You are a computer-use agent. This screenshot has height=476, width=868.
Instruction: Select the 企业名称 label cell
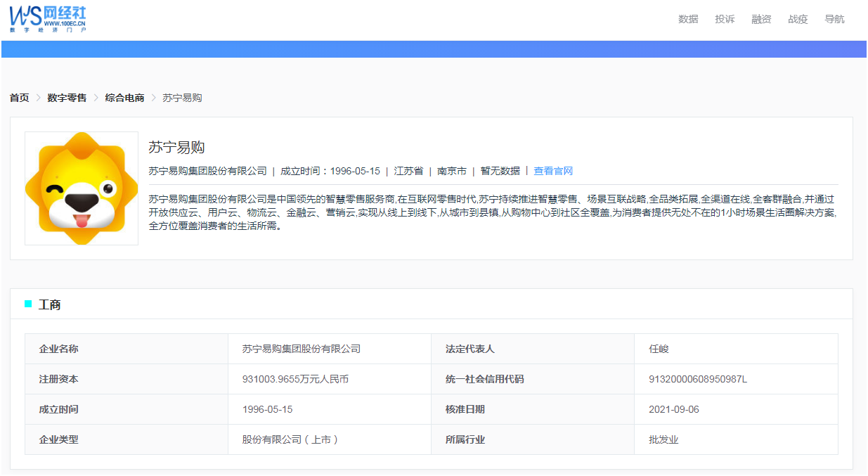pyautogui.click(x=127, y=349)
